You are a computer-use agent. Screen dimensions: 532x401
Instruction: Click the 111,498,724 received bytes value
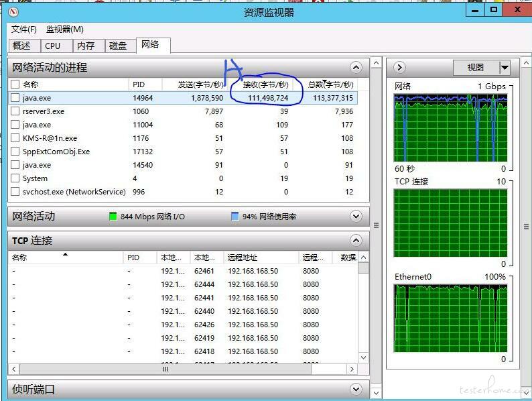click(268, 98)
